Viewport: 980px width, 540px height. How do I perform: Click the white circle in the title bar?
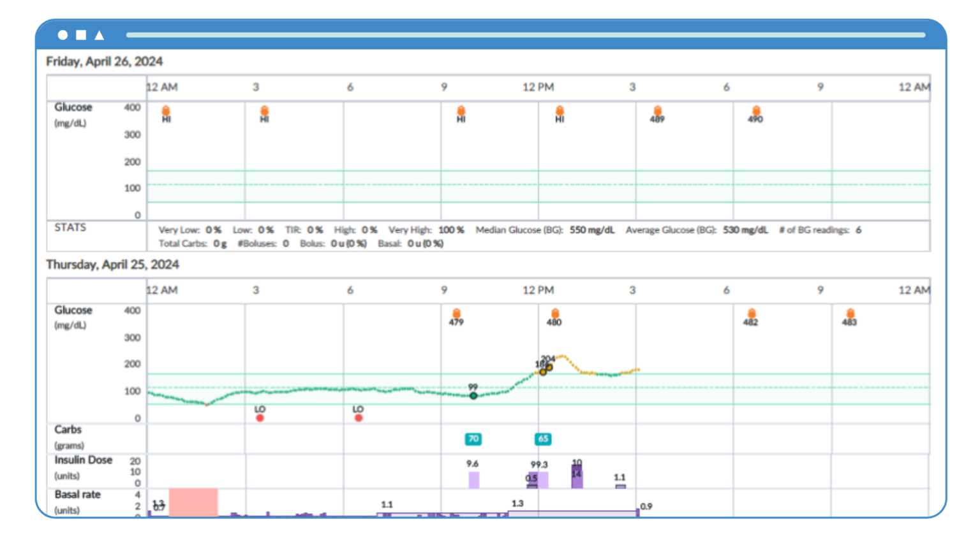click(x=63, y=35)
